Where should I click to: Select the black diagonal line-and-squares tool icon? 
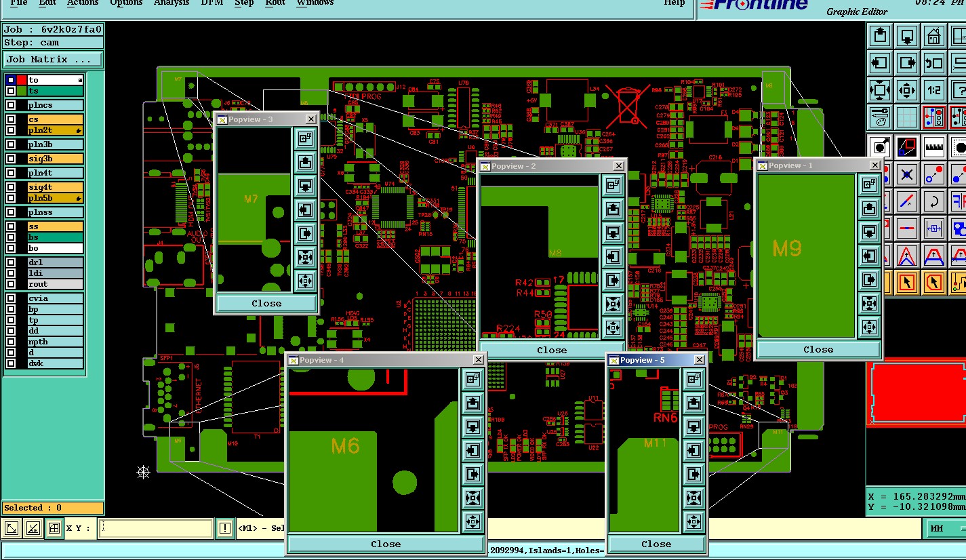[907, 146]
